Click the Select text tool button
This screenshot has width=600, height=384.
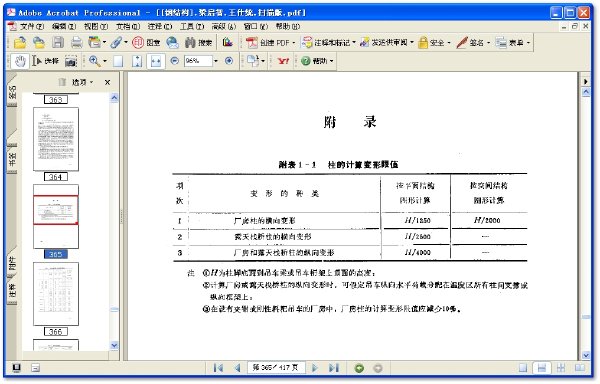46,61
